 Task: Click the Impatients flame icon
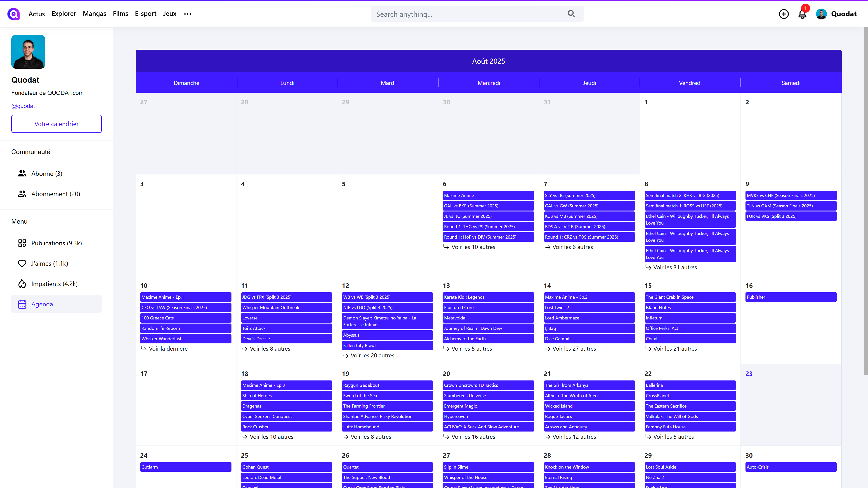(x=22, y=284)
